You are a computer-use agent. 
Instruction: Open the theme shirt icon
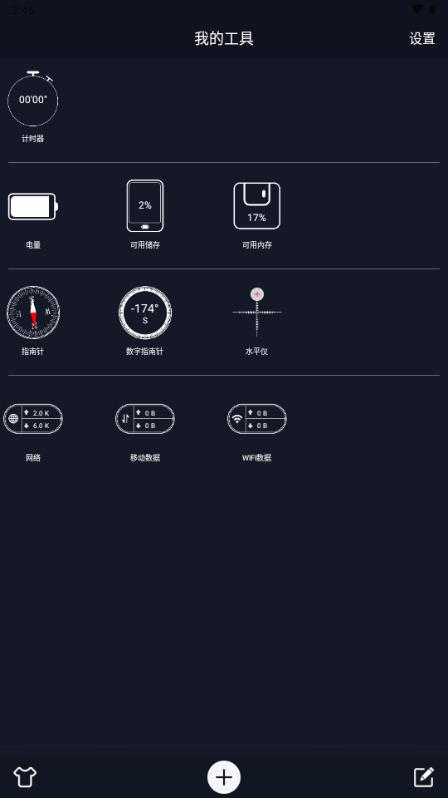point(24,777)
